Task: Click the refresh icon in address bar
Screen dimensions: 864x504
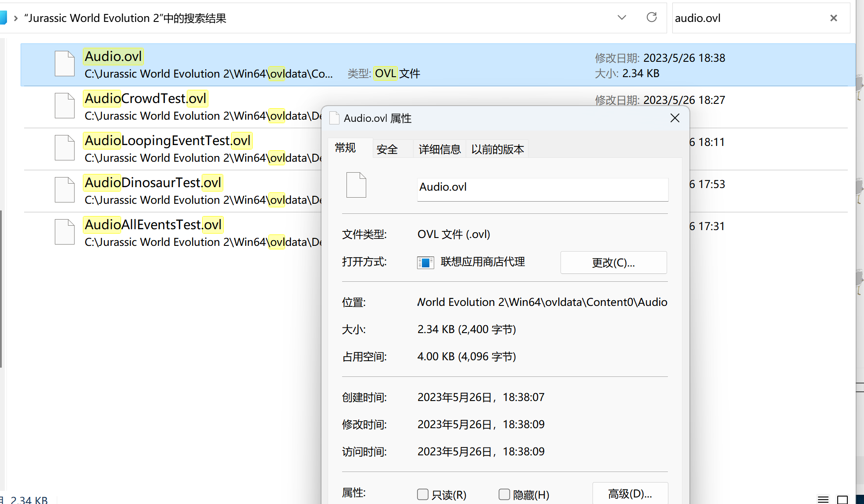Action: coord(651,18)
